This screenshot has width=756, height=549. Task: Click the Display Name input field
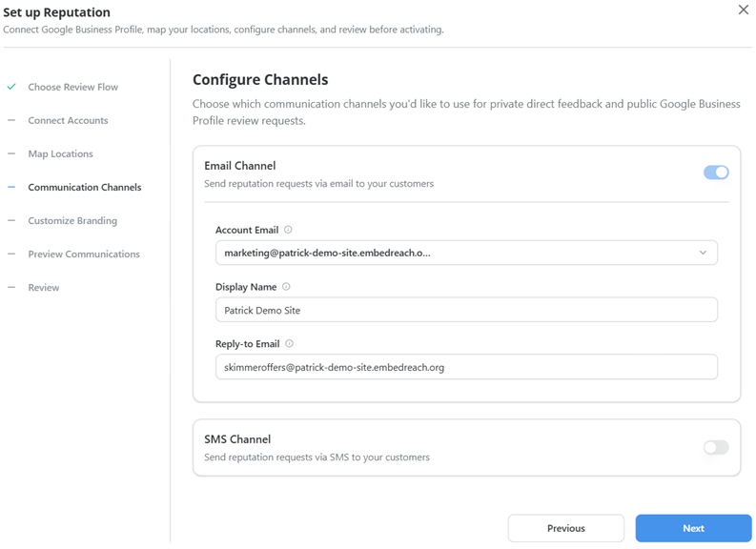click(x=466, y=310)
